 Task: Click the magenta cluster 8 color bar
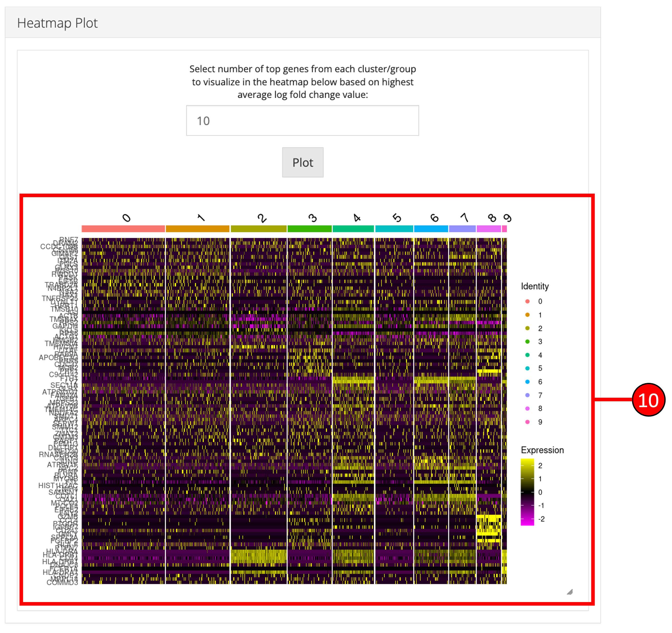point(489,229)
